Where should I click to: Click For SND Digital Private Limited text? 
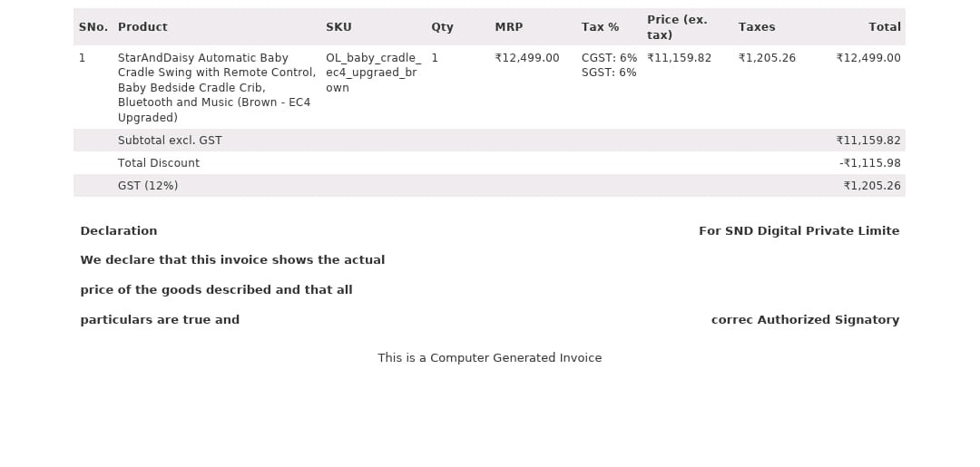click(799, 231)
